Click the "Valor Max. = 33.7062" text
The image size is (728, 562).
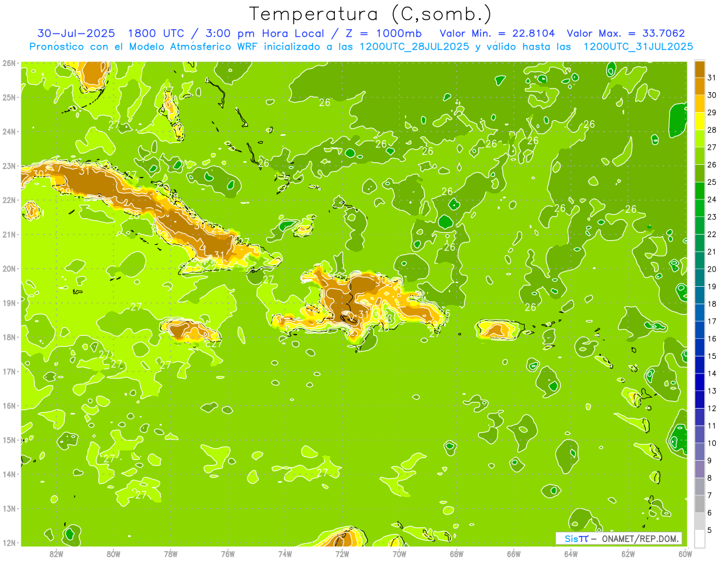[x=626, y=33]
